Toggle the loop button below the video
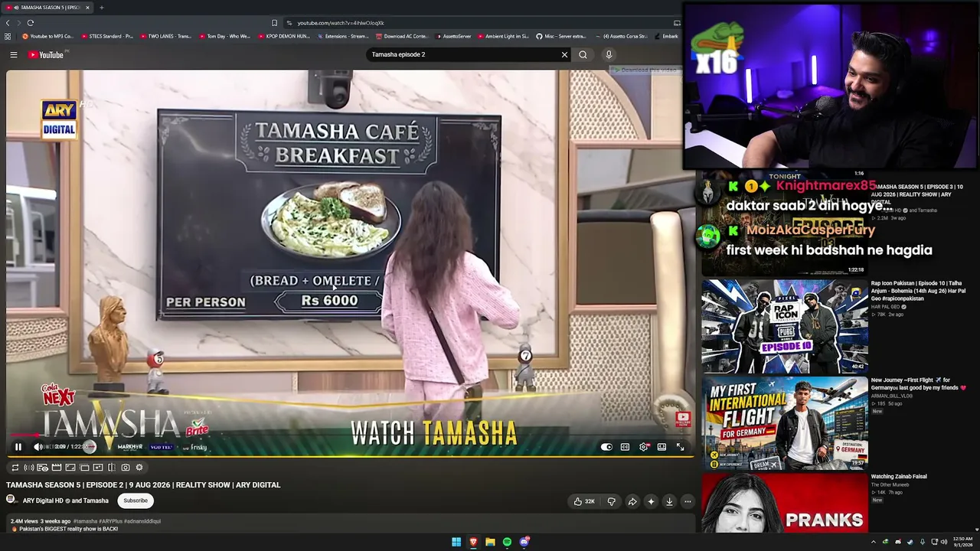The image size is (980, 551). tap(15, 468)
